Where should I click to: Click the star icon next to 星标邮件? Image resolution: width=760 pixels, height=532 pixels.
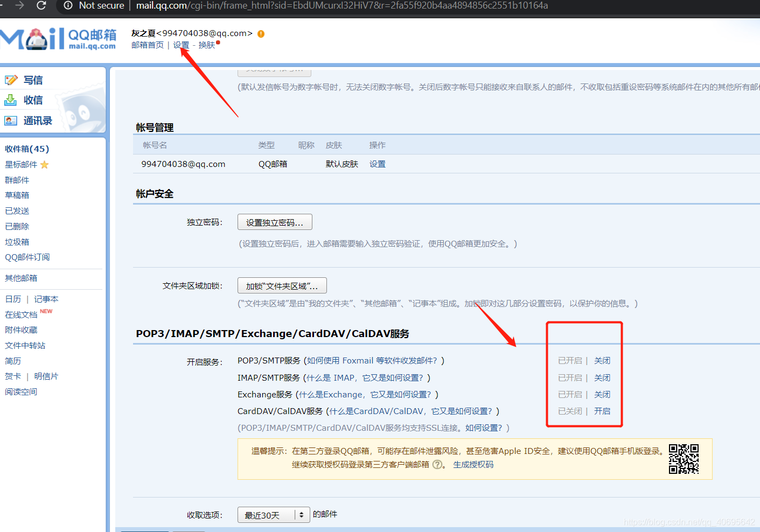point(44,165)
